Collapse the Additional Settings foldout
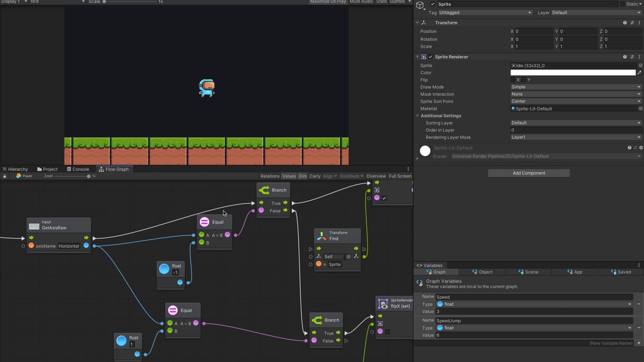The image size is (644, 362). click(x=417, y=116)
